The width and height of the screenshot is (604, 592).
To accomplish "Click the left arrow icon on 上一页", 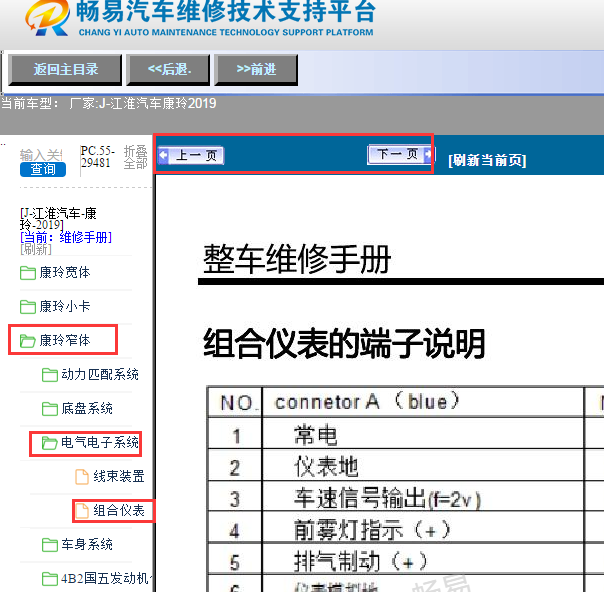I will [x=163, y=155].
